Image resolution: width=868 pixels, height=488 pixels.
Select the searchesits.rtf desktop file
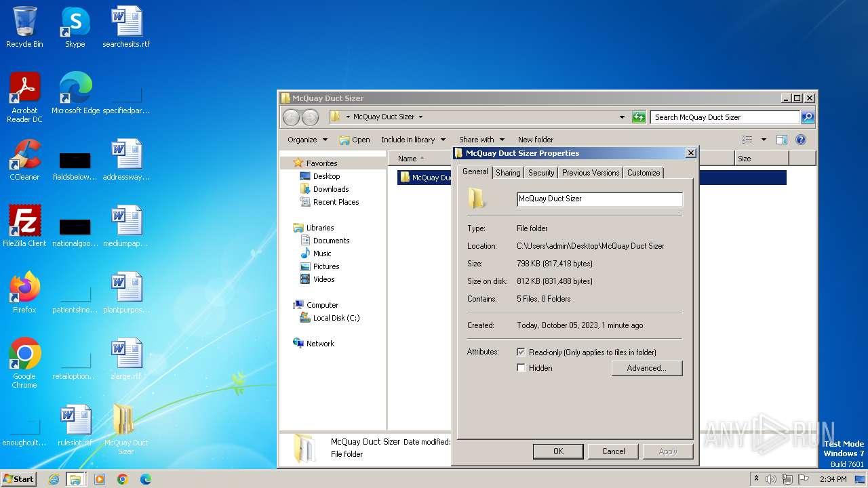[126, 27]
